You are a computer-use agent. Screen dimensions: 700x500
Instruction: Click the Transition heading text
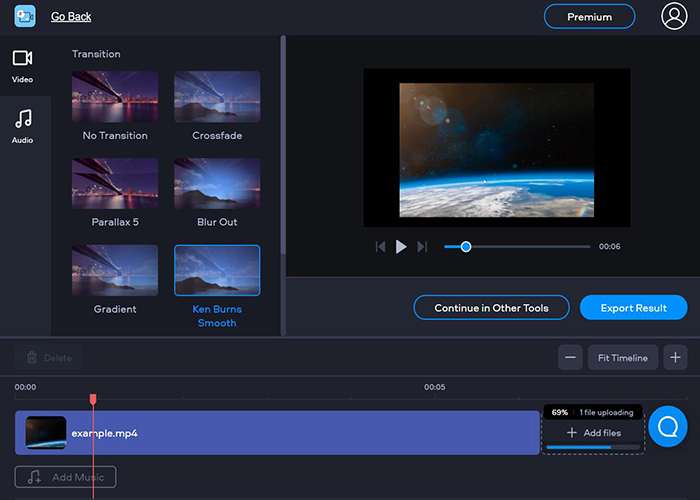[96, 54]
